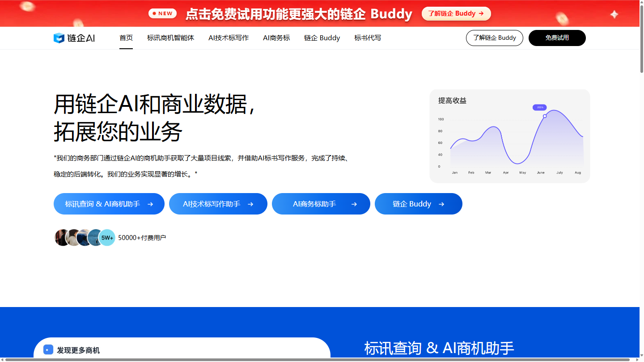Select 链企 Buddy in the navigation bar
The height and width of the screenshot is (362, 644).
click(x=322, y=38)
